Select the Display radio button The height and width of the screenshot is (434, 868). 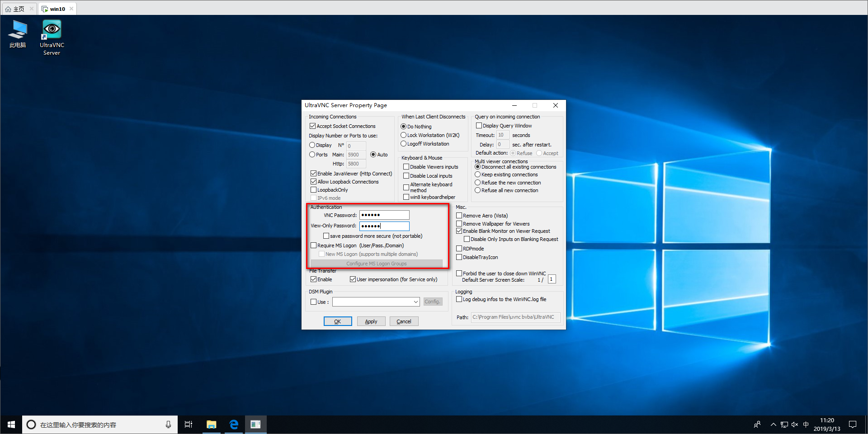(x=312, y=145)
